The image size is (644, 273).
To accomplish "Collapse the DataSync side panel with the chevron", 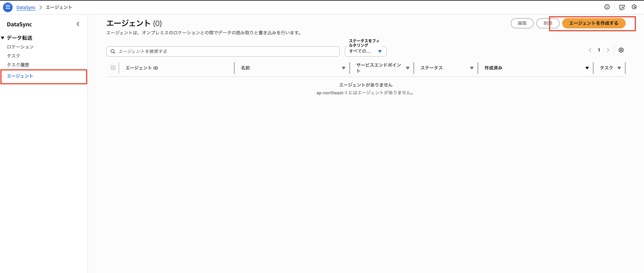I will click(x=78, y=24).
